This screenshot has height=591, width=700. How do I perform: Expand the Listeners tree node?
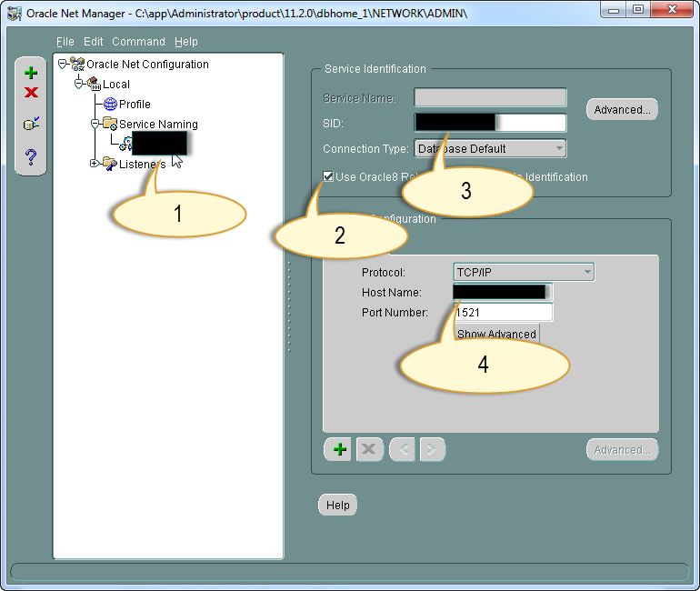pos(94,164)
